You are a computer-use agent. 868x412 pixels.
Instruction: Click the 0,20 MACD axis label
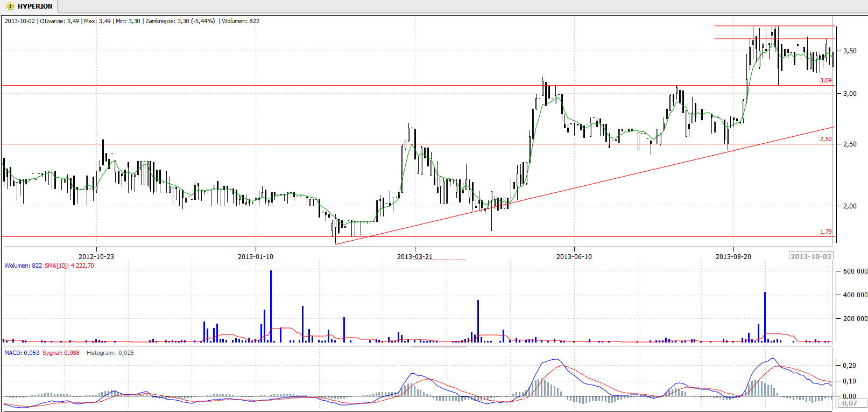point(850,366)
